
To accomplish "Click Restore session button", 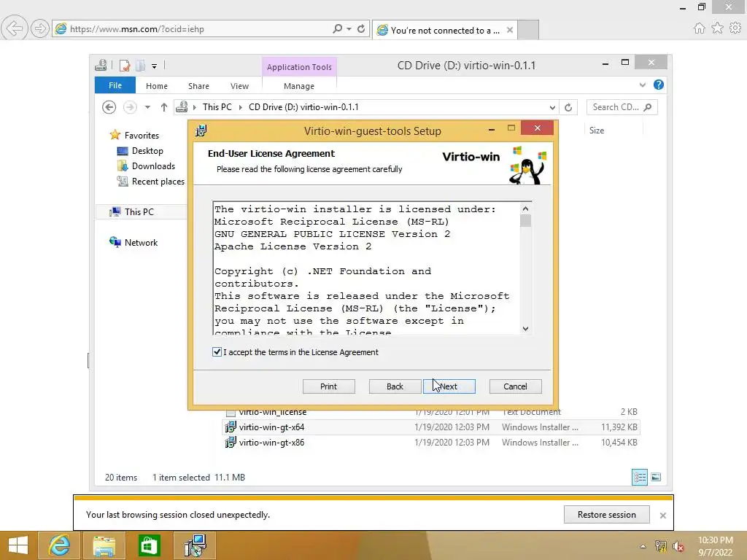I will (x=606, y=514).
